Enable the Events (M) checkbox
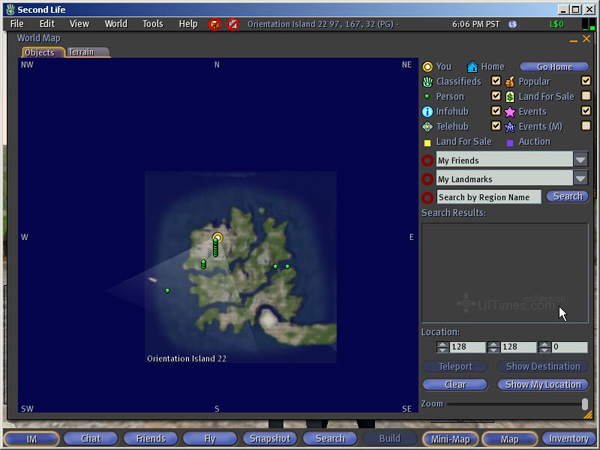Viewport: 600px width, 450px height. click(x=586, y=126)
